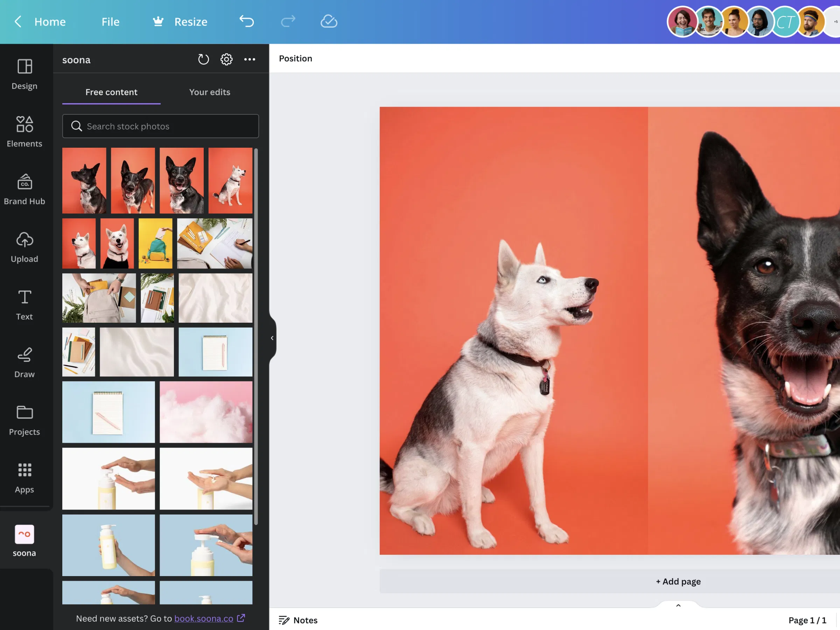
Task: Select the black dog image on canvas
Action: point(744,331)
